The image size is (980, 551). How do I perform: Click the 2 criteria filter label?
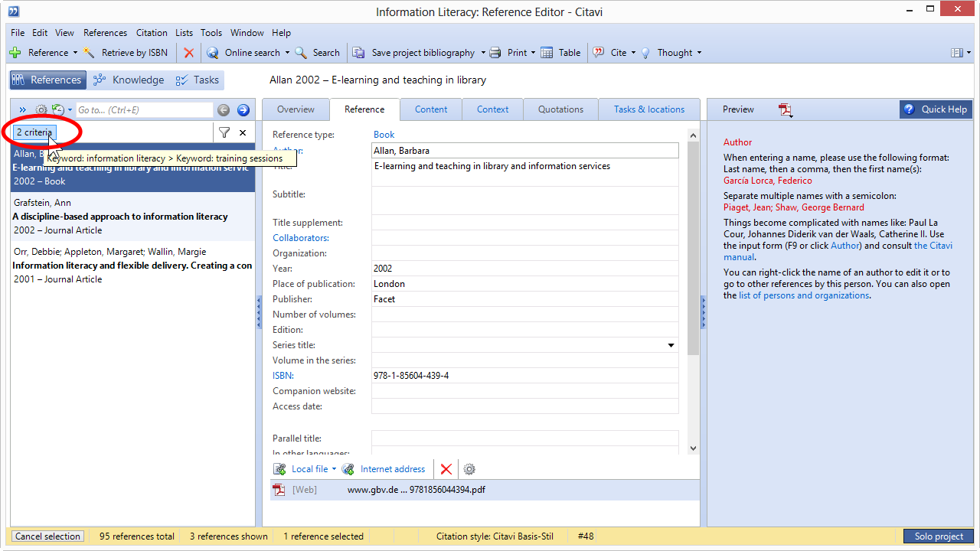(34, 132)
